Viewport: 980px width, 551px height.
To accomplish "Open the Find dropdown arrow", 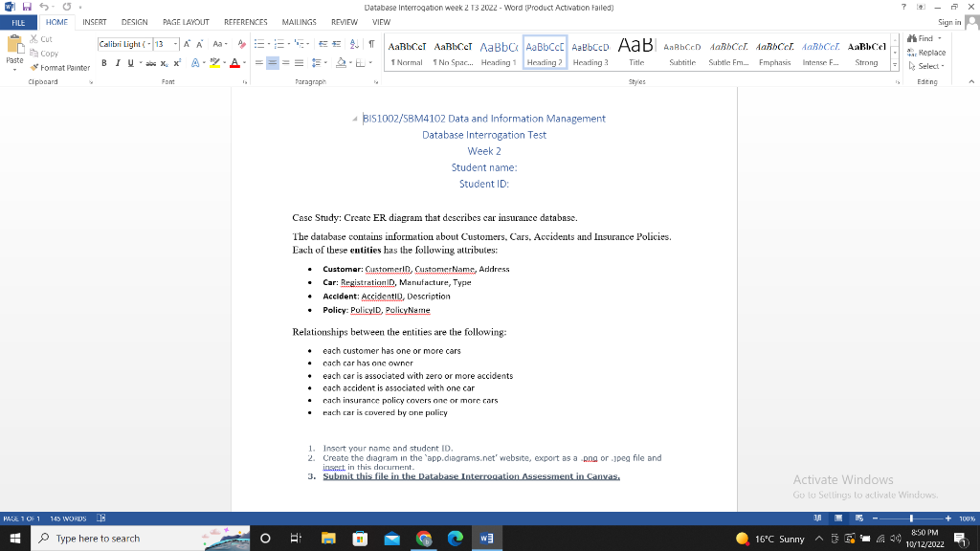I will (940, 38).
